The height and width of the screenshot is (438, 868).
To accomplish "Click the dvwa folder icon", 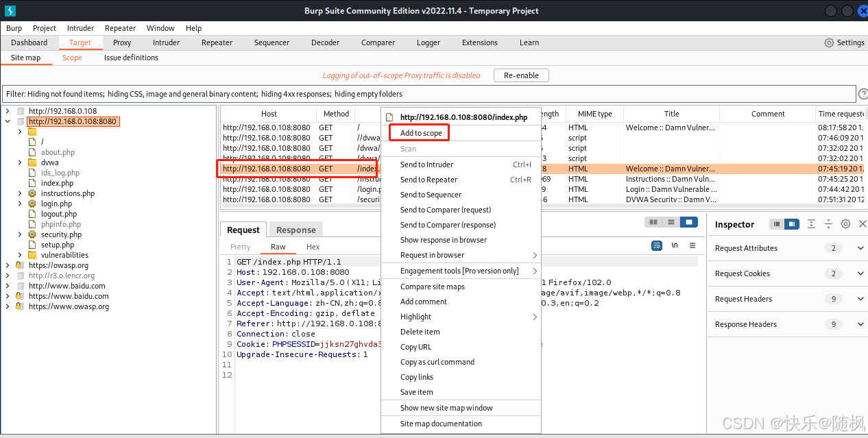I will click(32, 162).
